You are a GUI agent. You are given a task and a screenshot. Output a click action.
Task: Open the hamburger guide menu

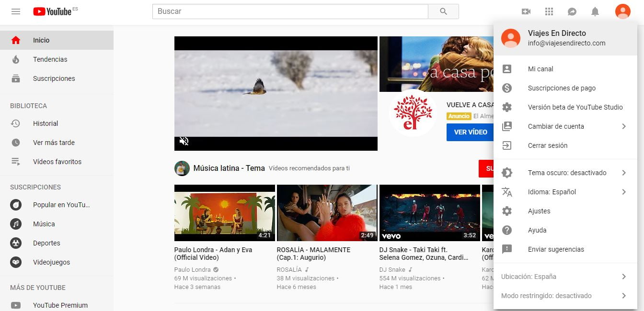(16, 11)
